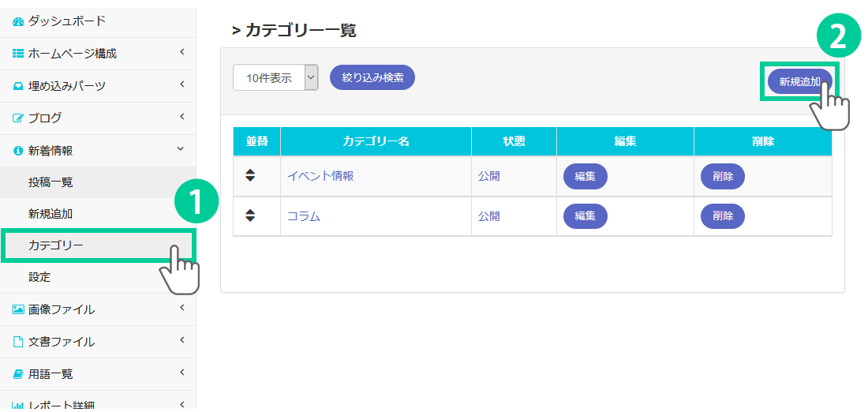Open the カテゴリー submenu item
The width and height of the screenshot is (868, 412).
click(56, 245)
